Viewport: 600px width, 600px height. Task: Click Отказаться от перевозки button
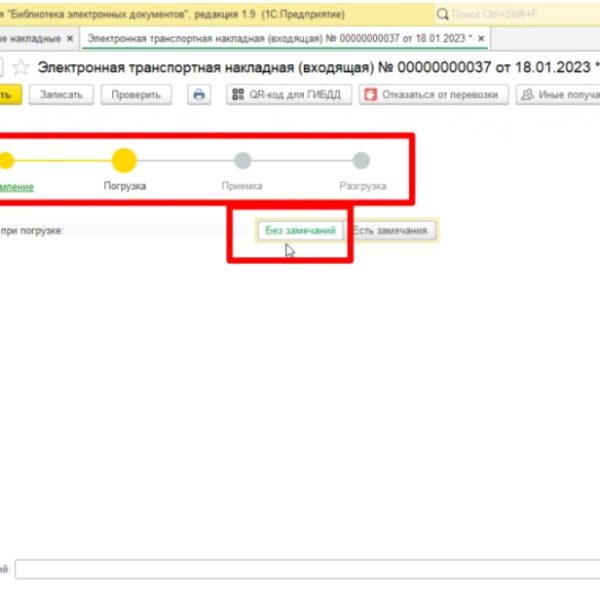tap(434, 95)
